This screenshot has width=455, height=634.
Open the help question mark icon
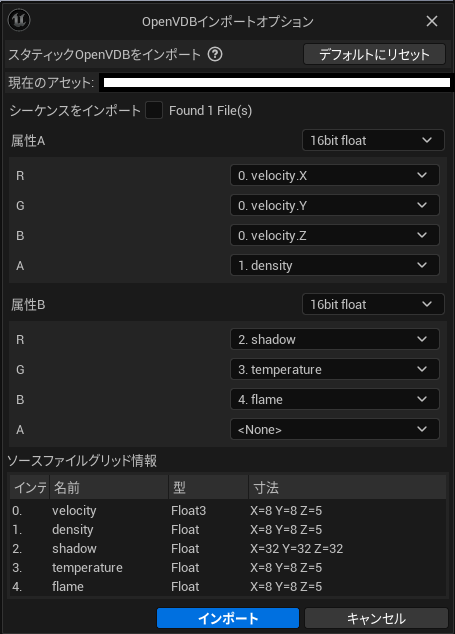point(215,54)
